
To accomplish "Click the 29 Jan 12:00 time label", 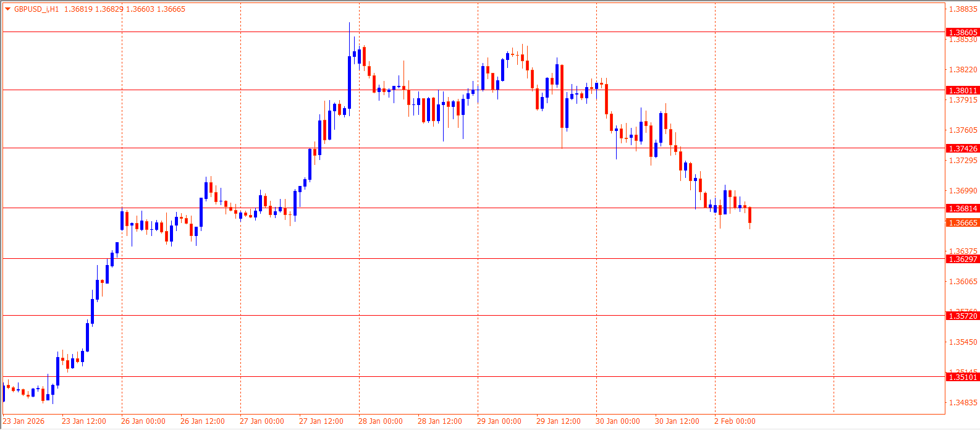I will click(x=559, y=421).
